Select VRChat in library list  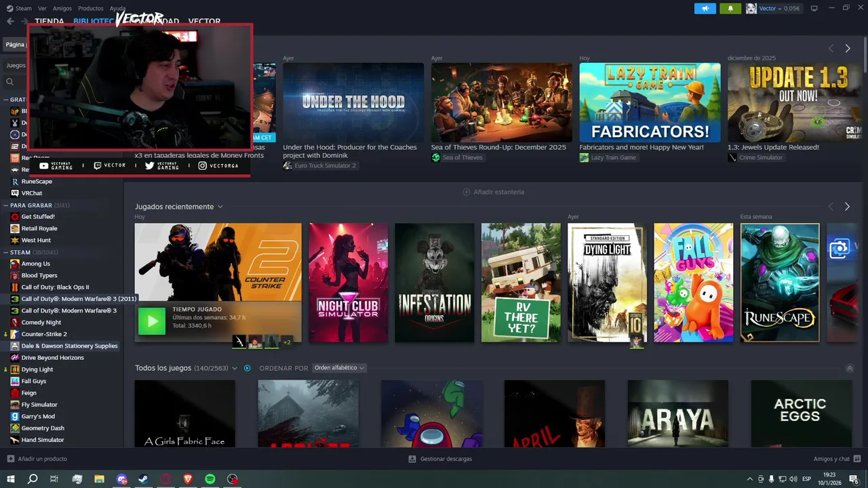point(32,193)
